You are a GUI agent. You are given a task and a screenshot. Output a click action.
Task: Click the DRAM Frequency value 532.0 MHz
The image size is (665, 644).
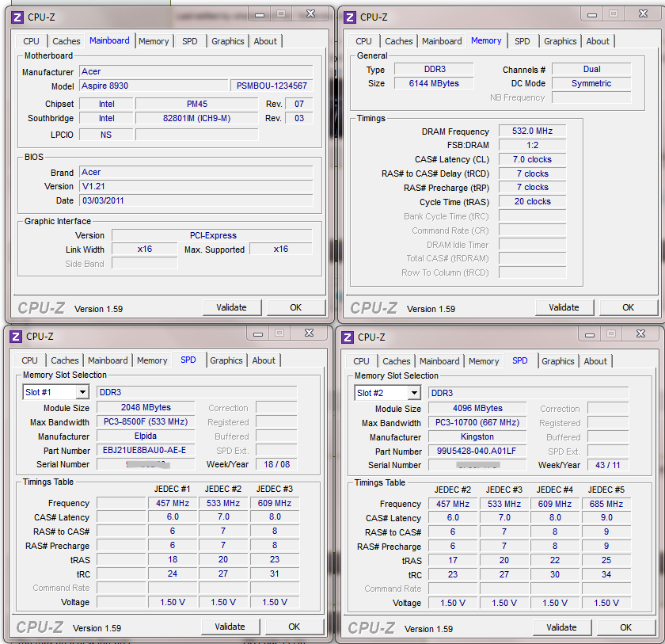pos(532,131)
